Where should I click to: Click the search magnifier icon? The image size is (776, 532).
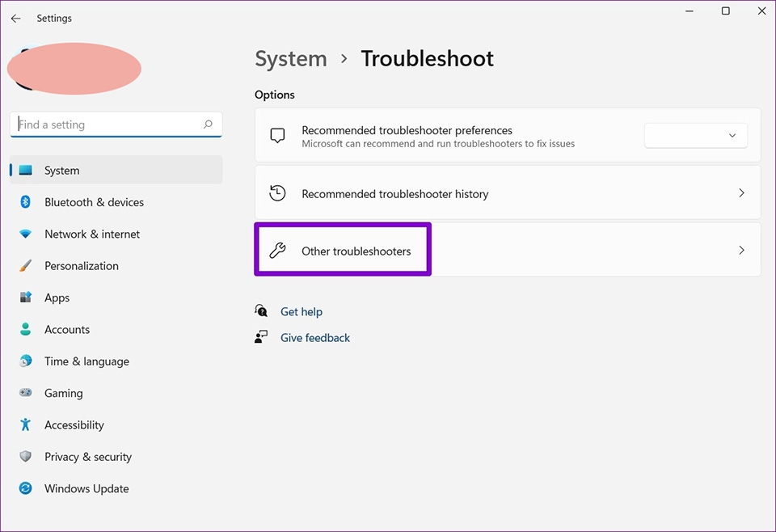[x=208, y=125]
